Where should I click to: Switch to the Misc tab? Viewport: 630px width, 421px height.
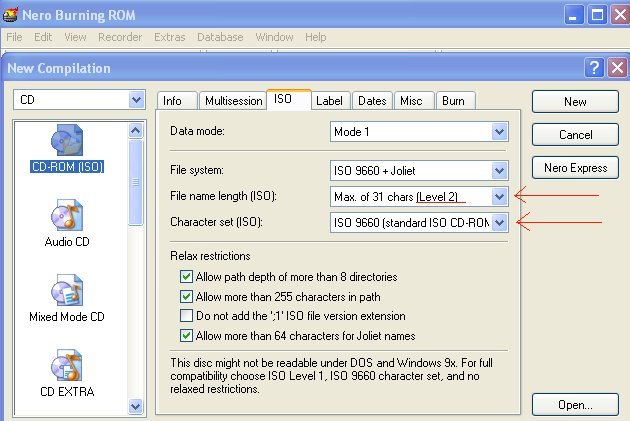pyautogui.click(x=414, y=101)
